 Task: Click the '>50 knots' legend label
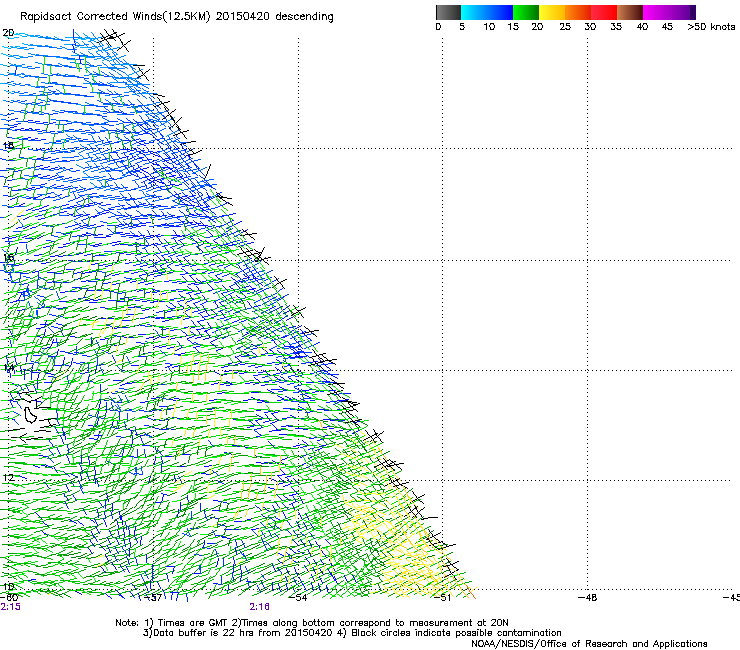[x=711, y=27]
